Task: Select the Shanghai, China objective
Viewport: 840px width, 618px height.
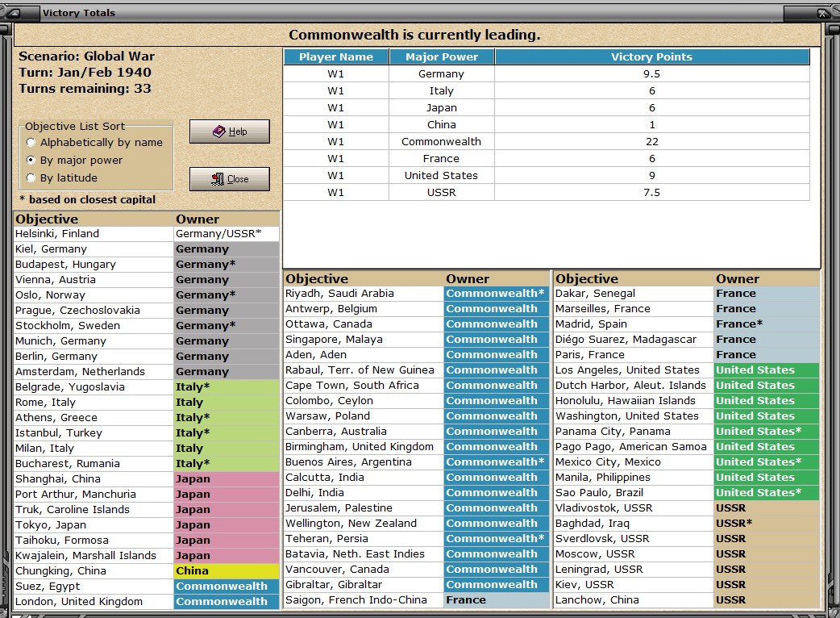Action: (x=94, y=479)
